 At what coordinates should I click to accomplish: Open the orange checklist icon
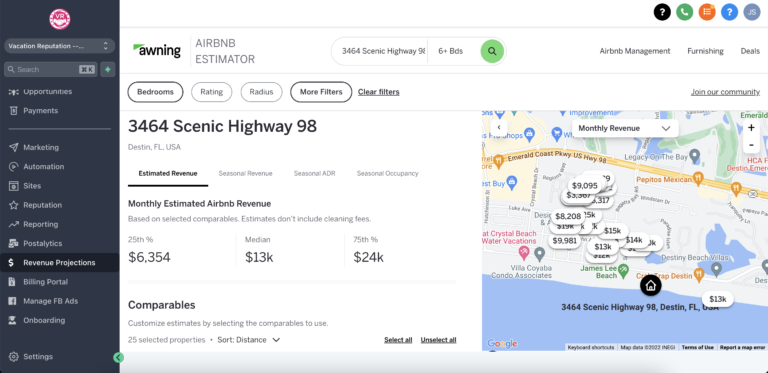[707, 12]
